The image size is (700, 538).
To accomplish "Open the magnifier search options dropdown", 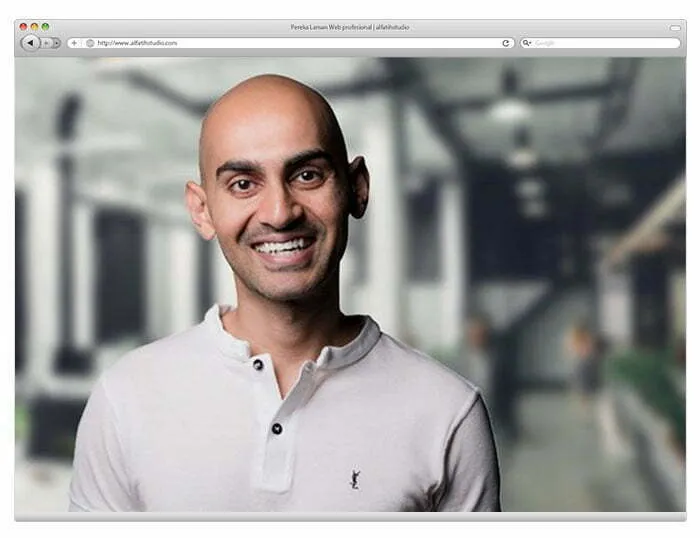I will (527, 43).
